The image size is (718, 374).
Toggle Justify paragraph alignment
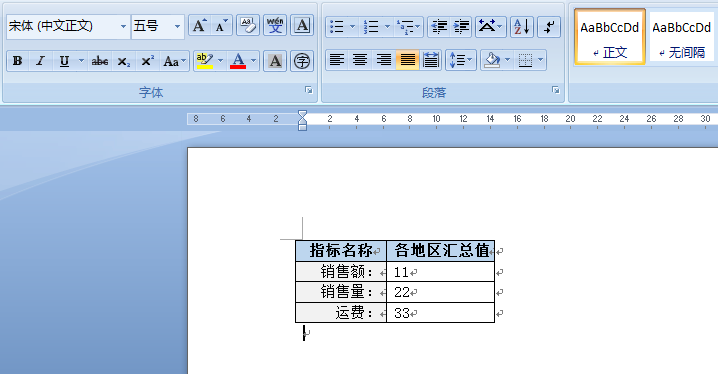coord(407,60)
